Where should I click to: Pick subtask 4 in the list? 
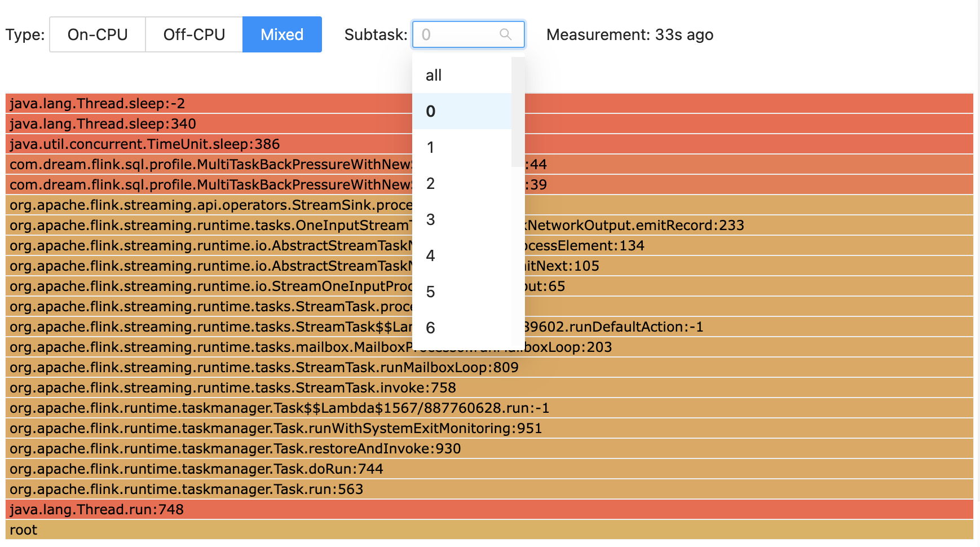point(462,255)
